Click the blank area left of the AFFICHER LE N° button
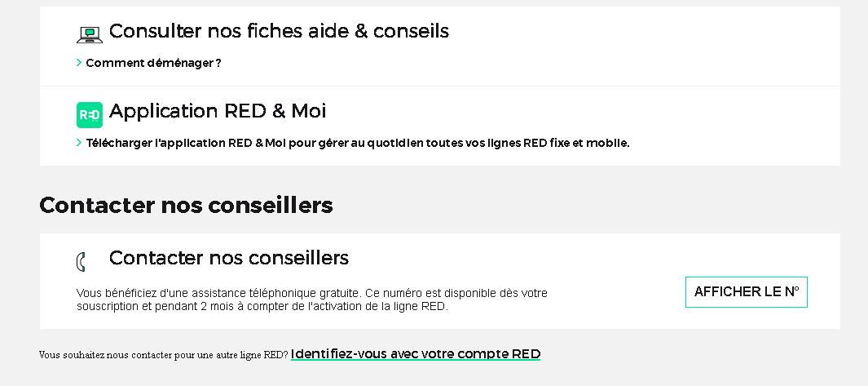This screenshot has height=386, width=868. pyautogui.click(x=619, y=292)
